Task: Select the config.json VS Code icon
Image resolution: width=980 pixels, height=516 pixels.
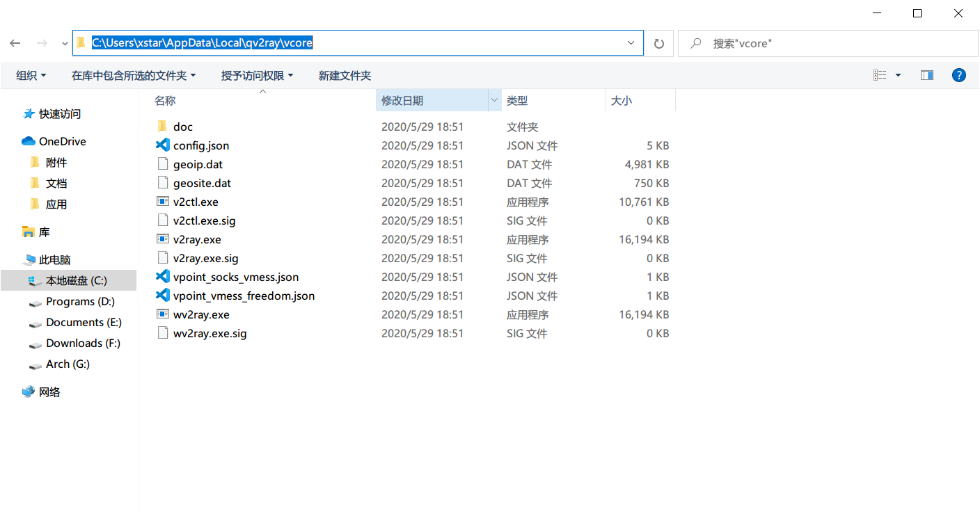Action: (x=162, y=145)
